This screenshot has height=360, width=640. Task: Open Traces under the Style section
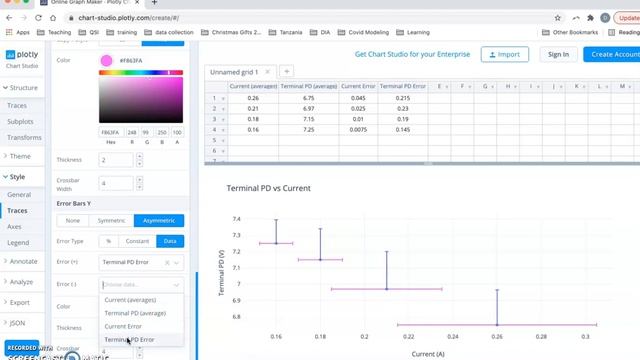click(17, 210)
